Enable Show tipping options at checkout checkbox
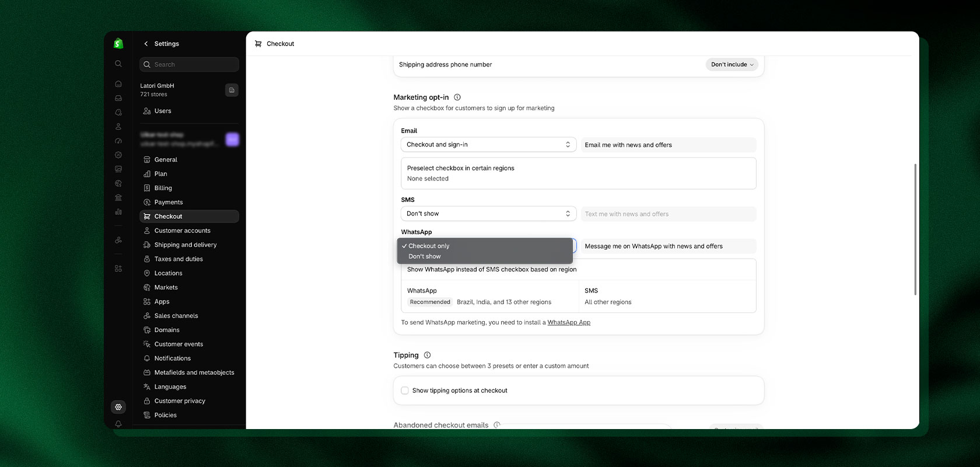Viewport: 980px width, 467px height. point(405,391)
